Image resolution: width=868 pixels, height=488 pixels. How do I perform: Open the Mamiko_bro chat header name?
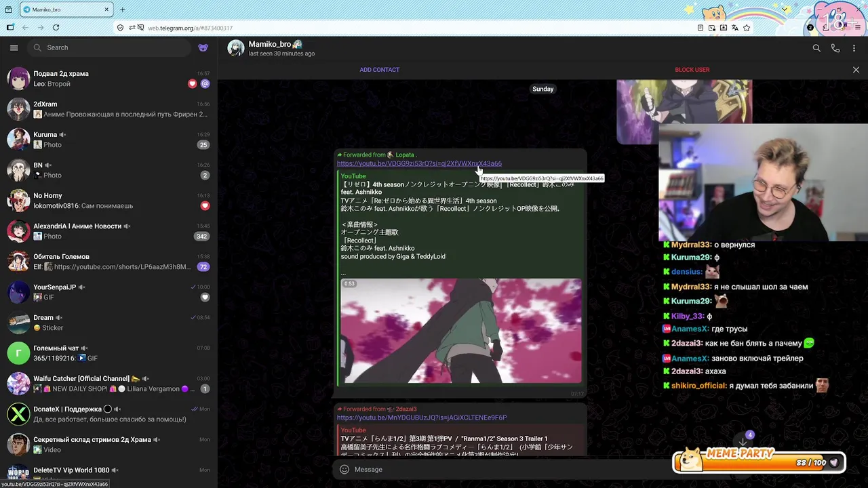pos(269,44)
